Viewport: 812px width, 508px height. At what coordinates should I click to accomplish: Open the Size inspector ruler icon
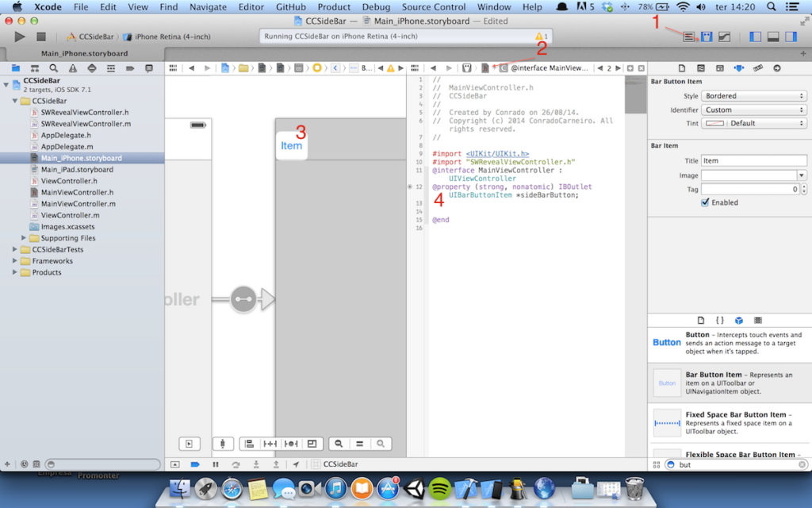coord(757,68)
